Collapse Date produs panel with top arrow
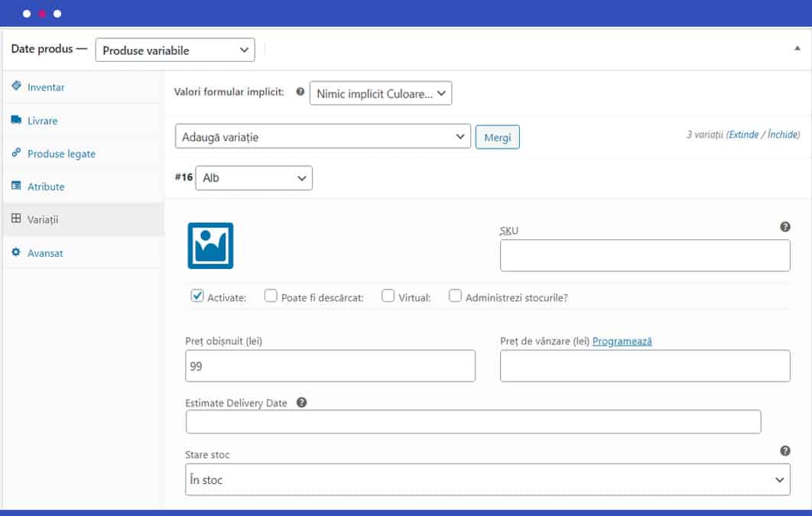This screenshot has height=516, width=812. pyautogui.click(x=797, y=49)
